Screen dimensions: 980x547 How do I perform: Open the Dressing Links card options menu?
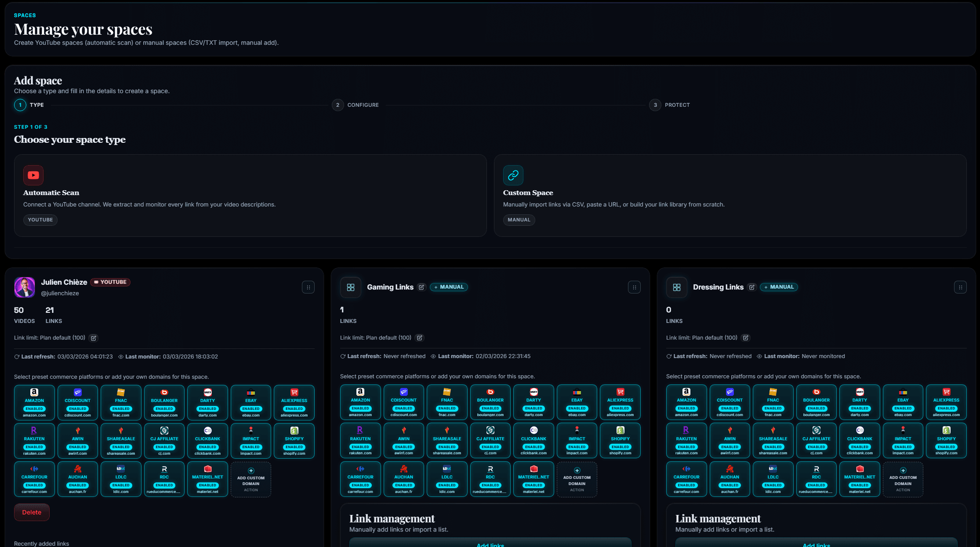(960, 287)
